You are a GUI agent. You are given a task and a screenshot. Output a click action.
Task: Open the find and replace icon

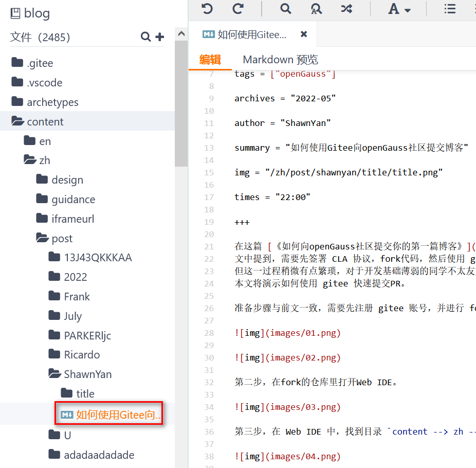316,9
